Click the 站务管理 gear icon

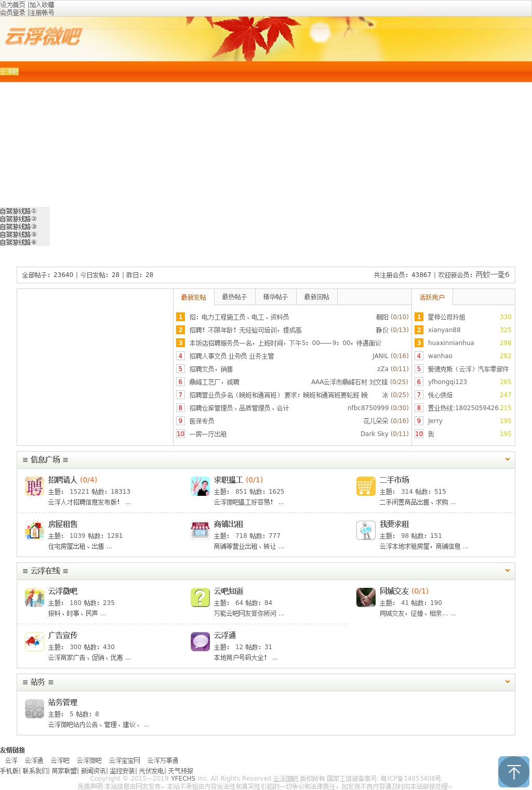coord(34,709)
